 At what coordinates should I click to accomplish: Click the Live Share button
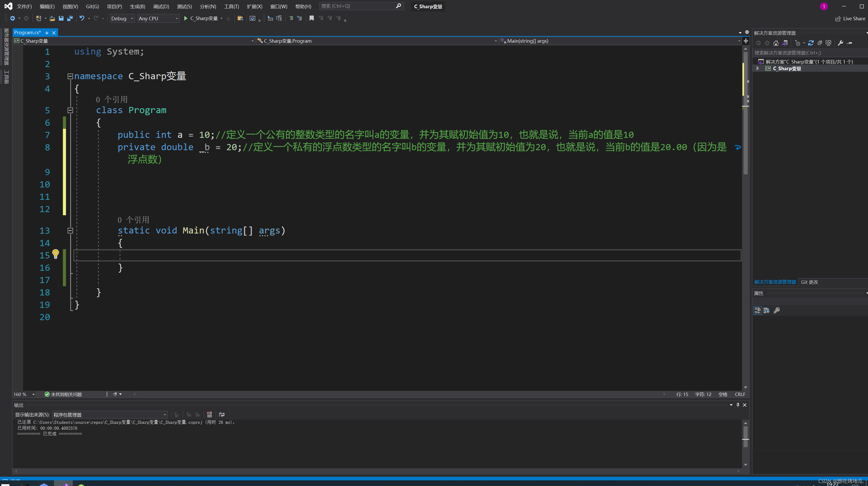click(850, 19)
